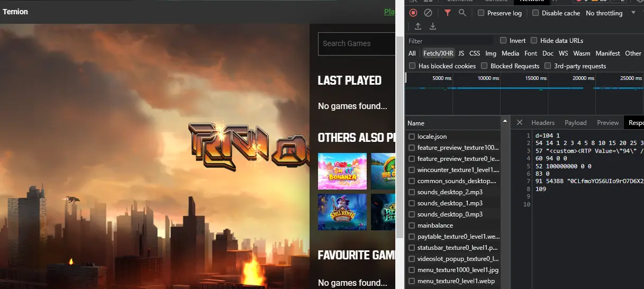This screenshot has height=289, width=644.
Task: Filter requests by JS
Action: pyautogui.click(x=461, y=53)
